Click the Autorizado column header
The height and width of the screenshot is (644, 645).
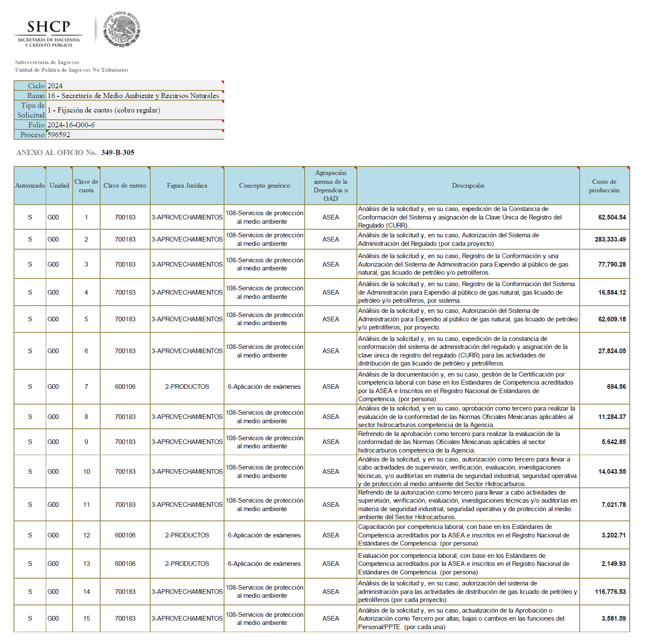pos(30,186)
